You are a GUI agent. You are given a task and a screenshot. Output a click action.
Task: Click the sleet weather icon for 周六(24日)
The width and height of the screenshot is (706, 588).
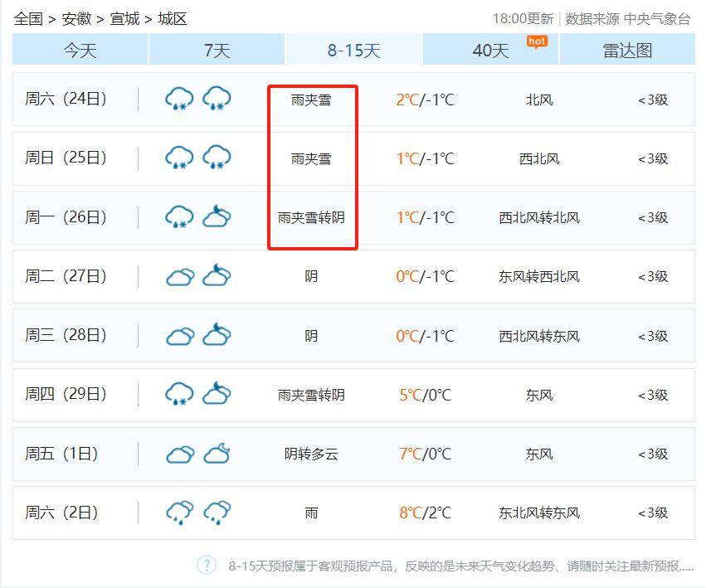coord(178,99)
